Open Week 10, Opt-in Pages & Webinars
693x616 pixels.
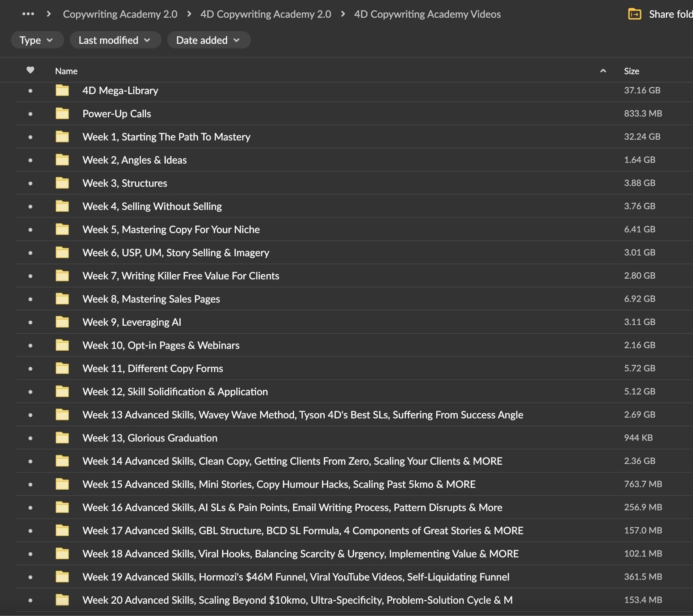click(161, 345)
